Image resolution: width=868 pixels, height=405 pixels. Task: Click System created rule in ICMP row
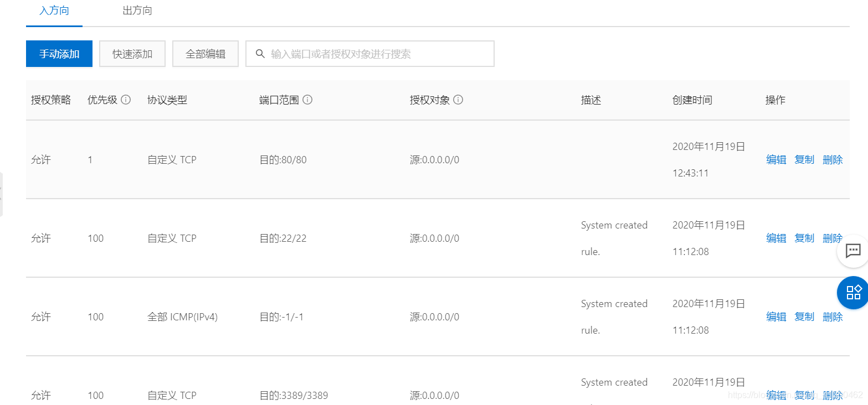(x=614, y=317)
